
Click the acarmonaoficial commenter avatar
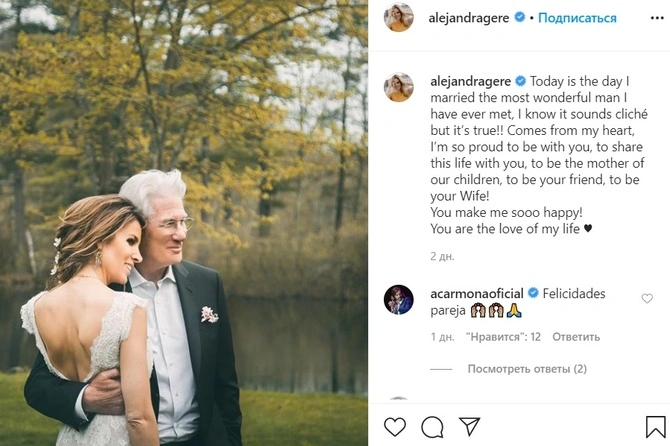(399, 300)
